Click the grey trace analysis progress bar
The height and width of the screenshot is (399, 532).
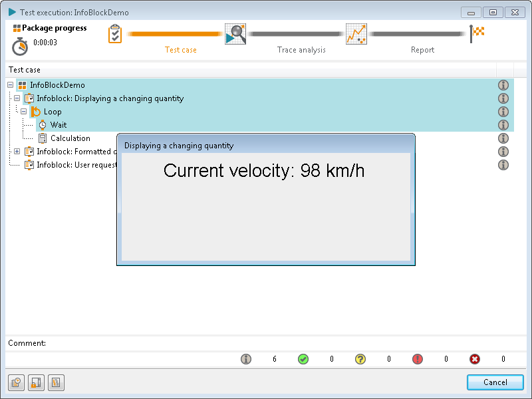[x=295, y=34]
